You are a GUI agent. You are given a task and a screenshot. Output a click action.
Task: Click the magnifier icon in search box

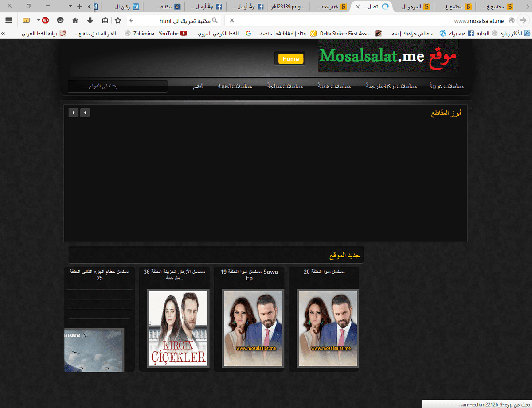215,20
